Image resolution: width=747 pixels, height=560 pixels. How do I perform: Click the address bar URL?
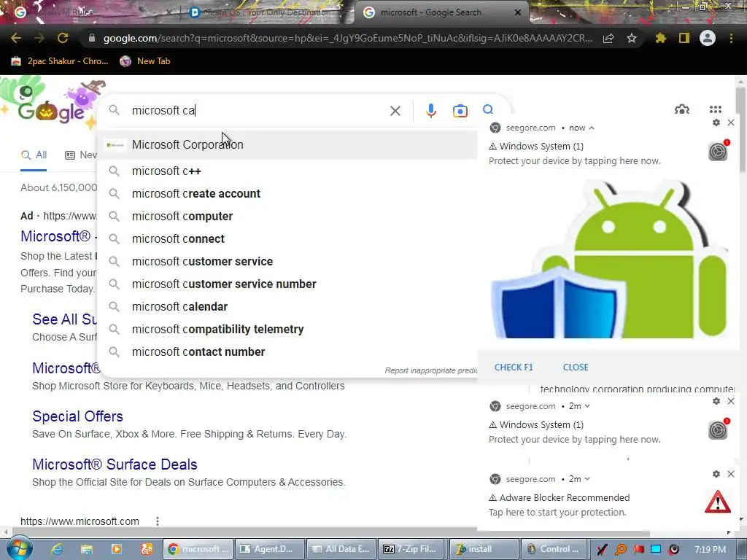coord(348,38)
